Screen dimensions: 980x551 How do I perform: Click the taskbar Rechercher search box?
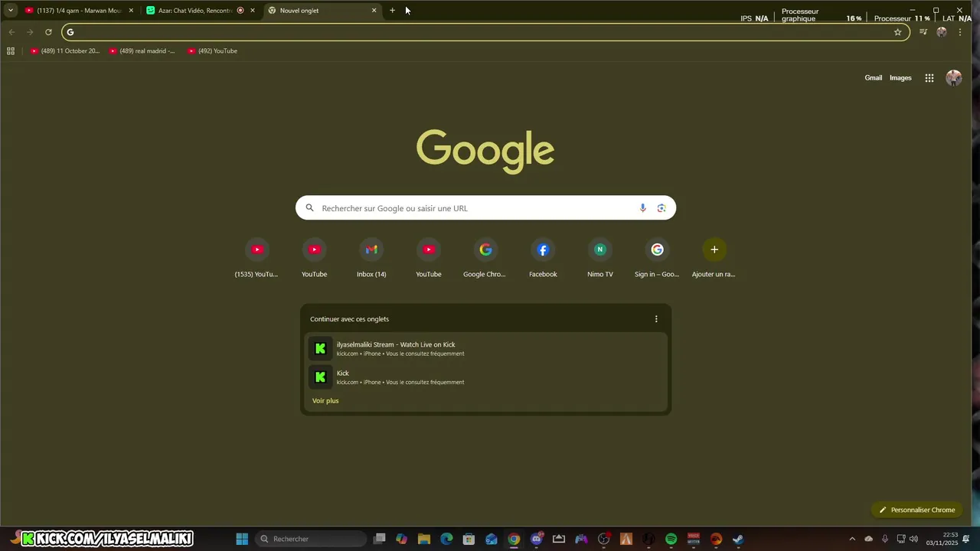[311, 539]
